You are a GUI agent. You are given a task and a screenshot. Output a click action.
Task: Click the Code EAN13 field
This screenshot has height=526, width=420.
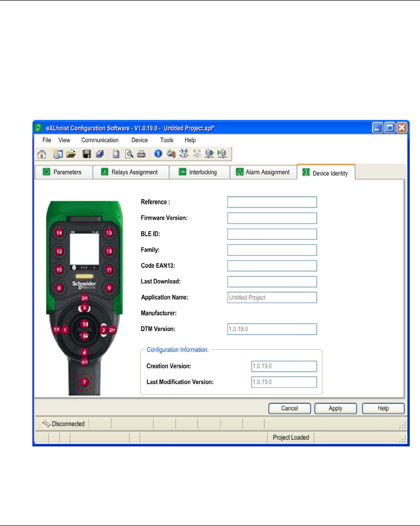coord(272,266)
